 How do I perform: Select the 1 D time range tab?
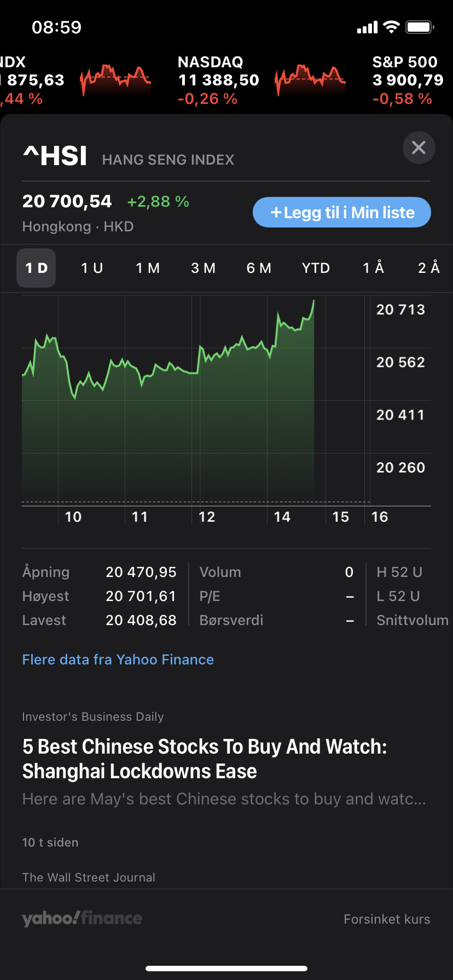pos(36,268)
